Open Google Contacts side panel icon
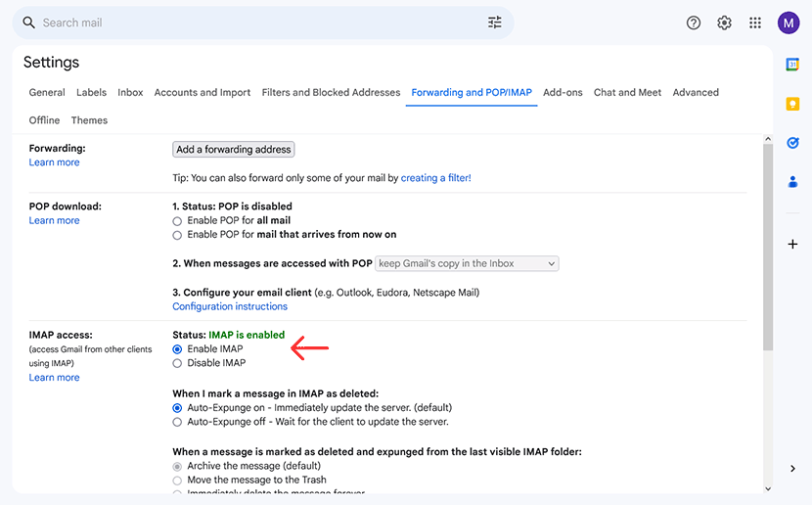The width and height of the screenshot is (812, 505). tap(792, 182)
